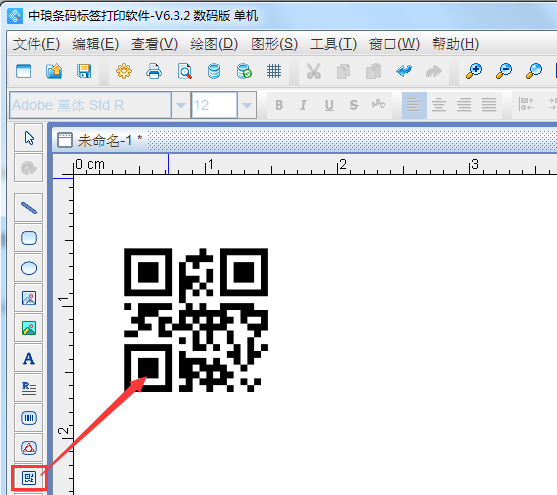
Task: Click the Adobe 黑体 Std R font field
Action: click(91, 105)
